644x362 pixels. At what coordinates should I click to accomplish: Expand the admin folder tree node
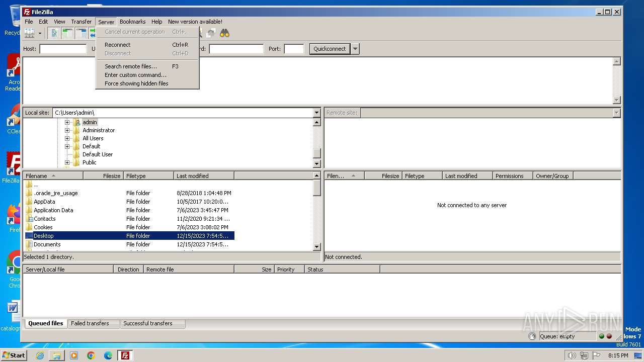pos(67,122)
